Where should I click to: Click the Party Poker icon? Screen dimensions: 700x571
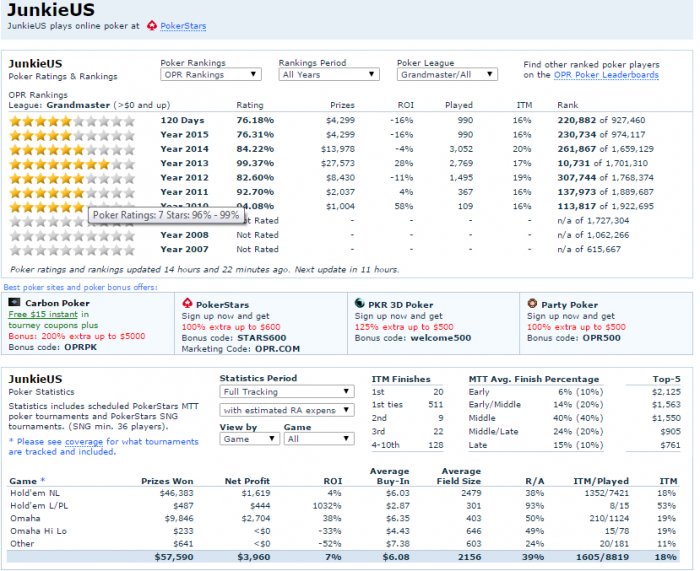click(x=533, y=304)
